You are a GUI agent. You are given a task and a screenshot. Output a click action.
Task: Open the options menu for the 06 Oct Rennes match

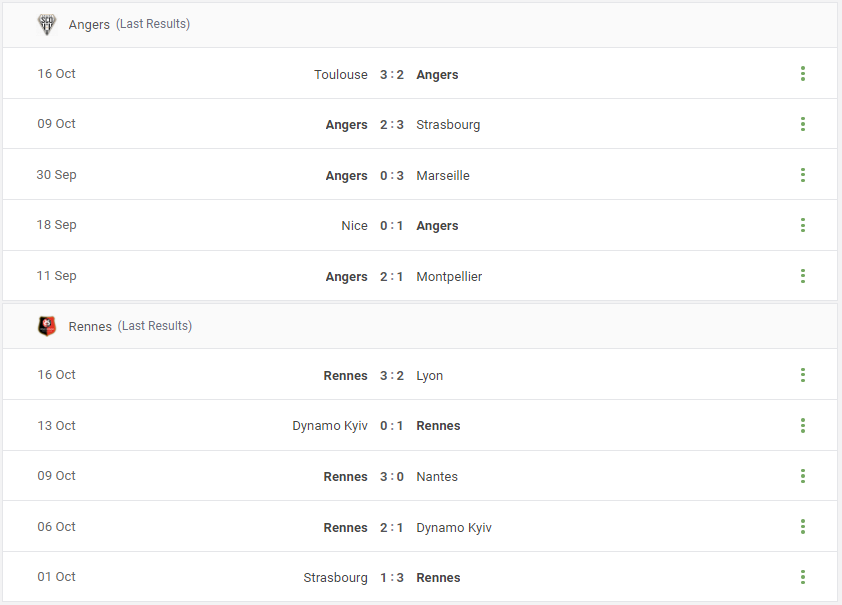coord(803,527)
